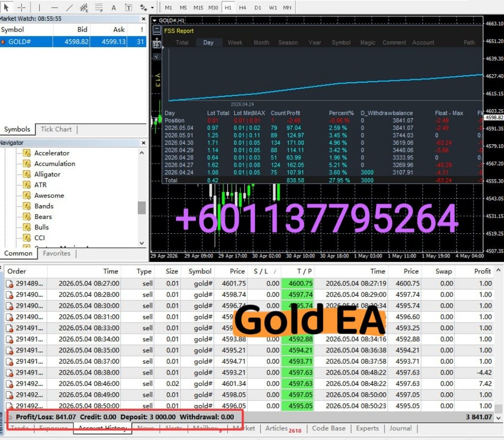This screenshot has width=504, height=440.
Task: Click Navigator list scroll-down arrow
Action: tap(142, 243)
